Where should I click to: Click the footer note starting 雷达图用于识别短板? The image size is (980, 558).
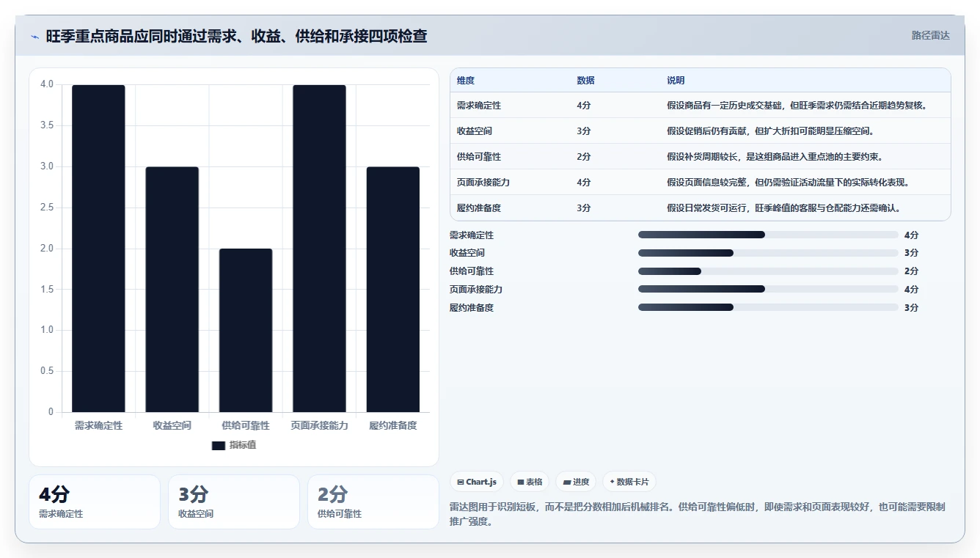click(x=697, y=514)
